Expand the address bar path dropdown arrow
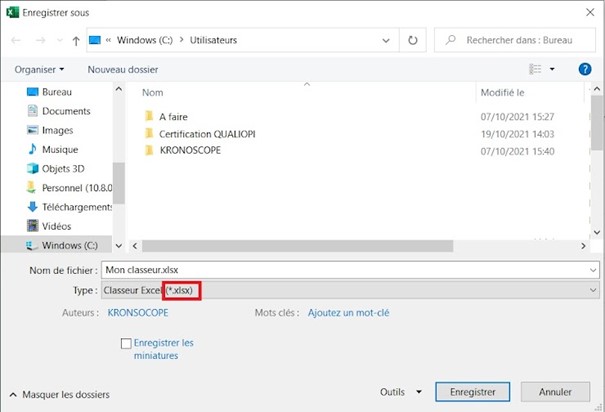The height and width of the screenshot is (412, 605). [x=386, y=41]
